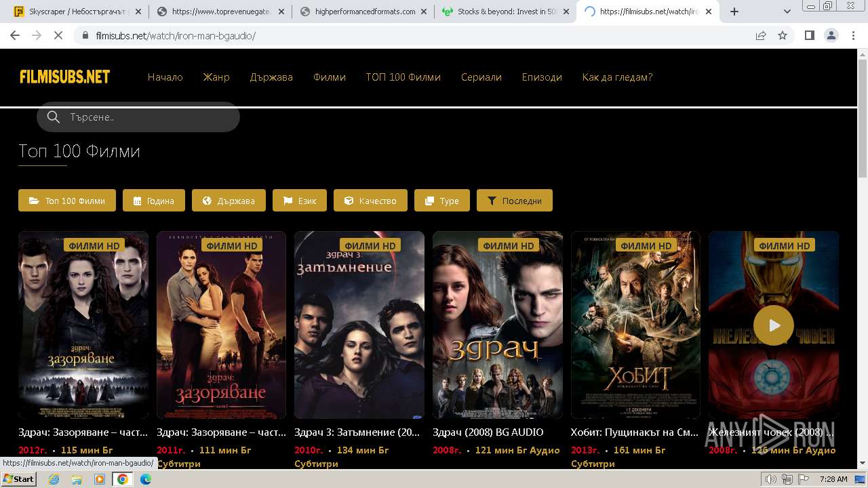Click ФИЛМИ HD badge on Хобит poster
Viewport: 868px width, 488px height.
point(646,245)
